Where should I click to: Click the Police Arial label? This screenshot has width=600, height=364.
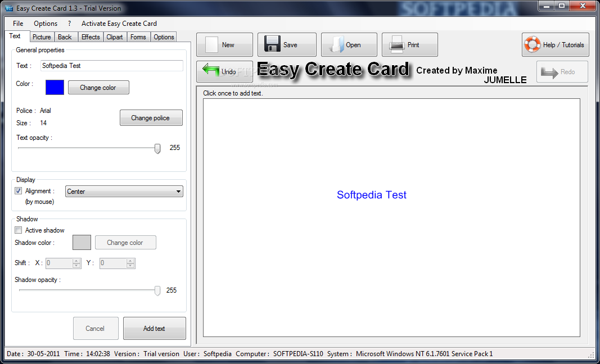click(34, 111)
